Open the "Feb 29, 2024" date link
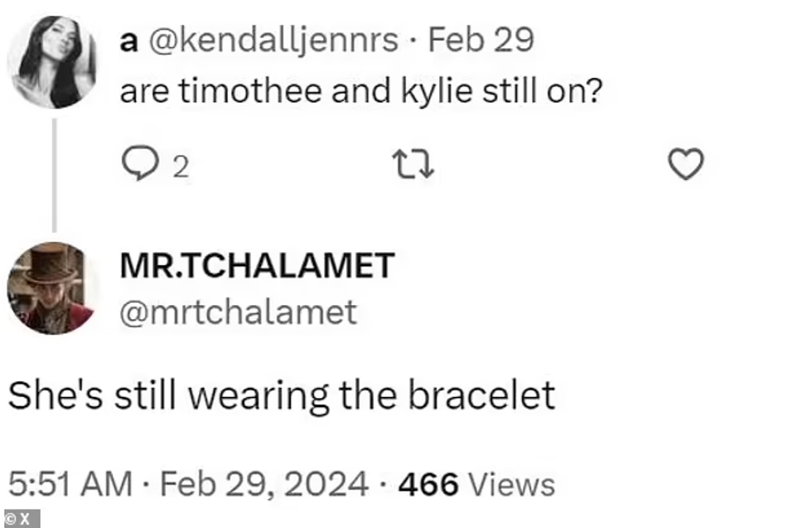 [264, 483]
